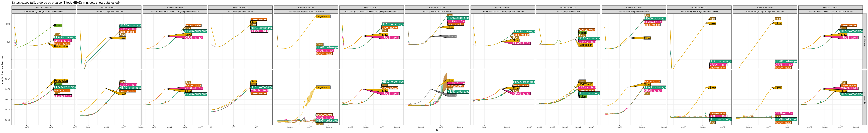
Task: Select the shallow regression fixed in #4440 header
Action: click(306, 12)
